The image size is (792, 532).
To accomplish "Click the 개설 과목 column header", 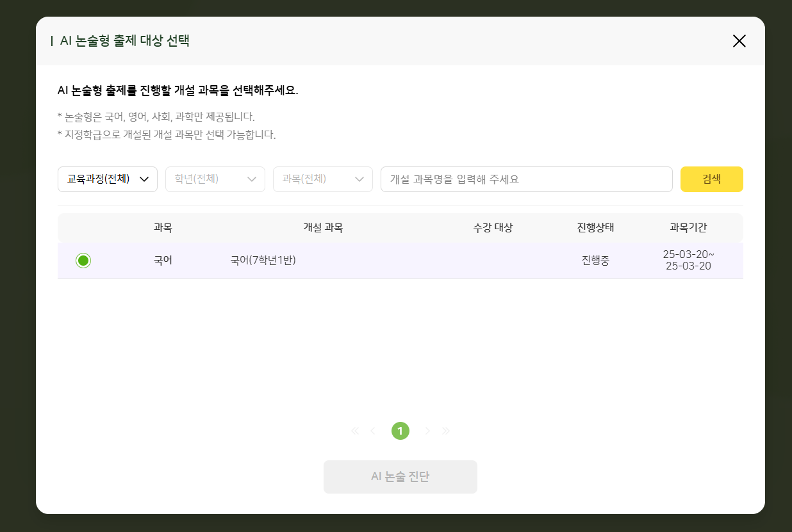I will pos(323,227).
